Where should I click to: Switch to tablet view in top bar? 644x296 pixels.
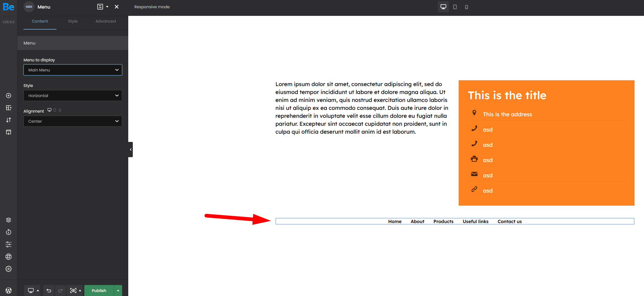click(x=455, y=7)
